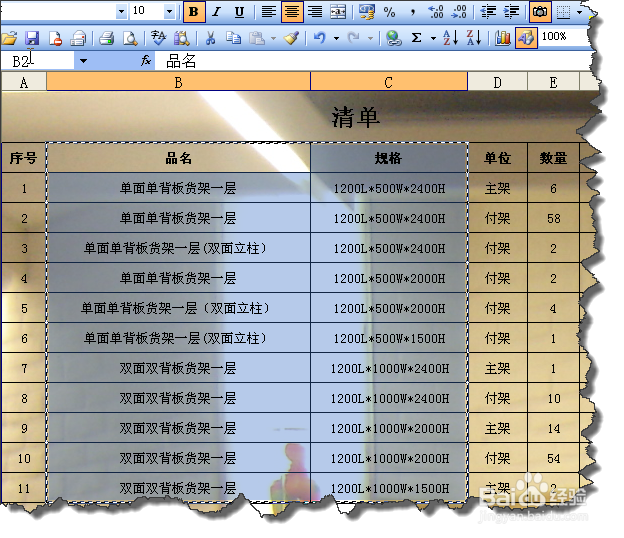The height and width of the screenshot is (538, 624).
Task: Toggle Italic formatting
Action: (x=216, y=12)
